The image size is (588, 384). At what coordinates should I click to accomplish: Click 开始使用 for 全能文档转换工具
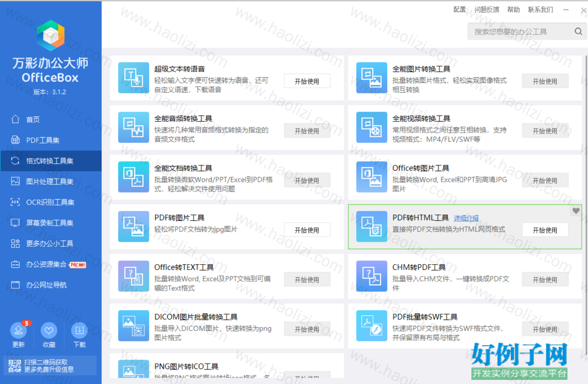[307, 180]
